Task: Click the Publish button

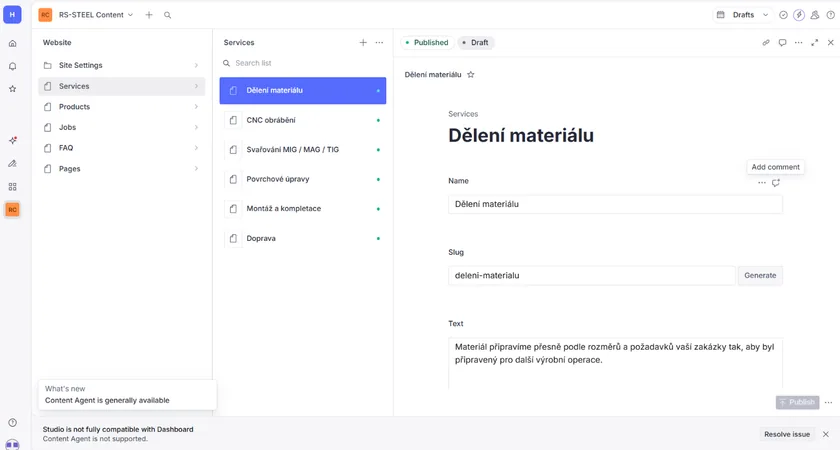Action: 797,402
